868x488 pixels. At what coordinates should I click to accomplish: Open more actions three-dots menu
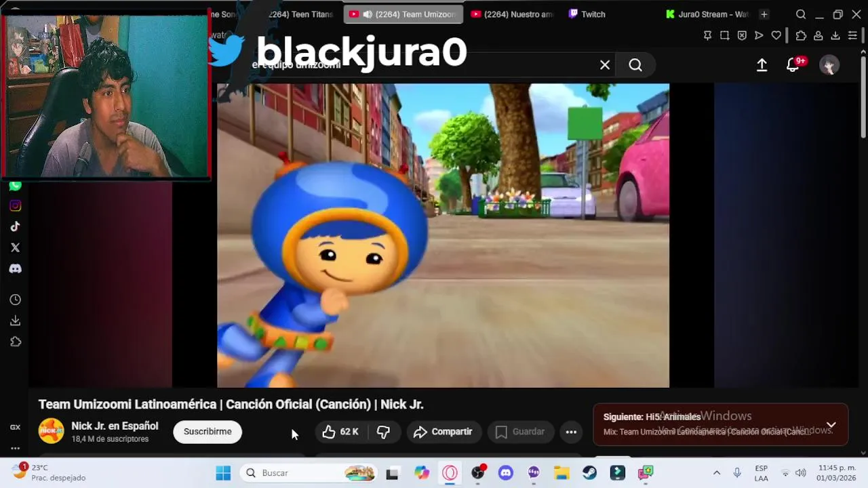[x=571, y=432]
